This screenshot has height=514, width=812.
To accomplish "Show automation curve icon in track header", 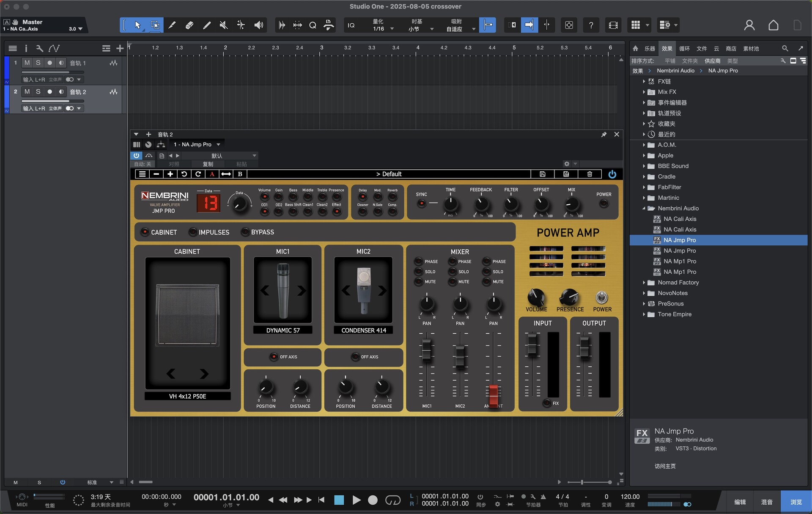I will [54, 48].
